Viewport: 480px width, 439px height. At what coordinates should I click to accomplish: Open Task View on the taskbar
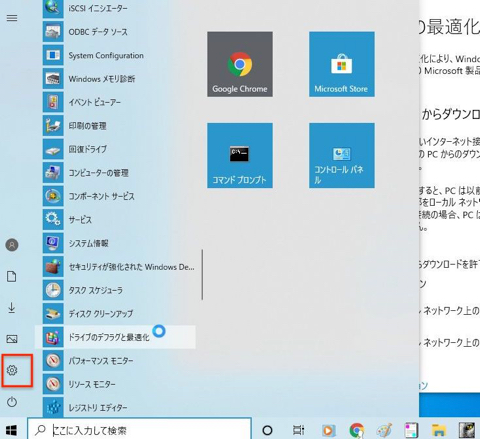point(298,430)
